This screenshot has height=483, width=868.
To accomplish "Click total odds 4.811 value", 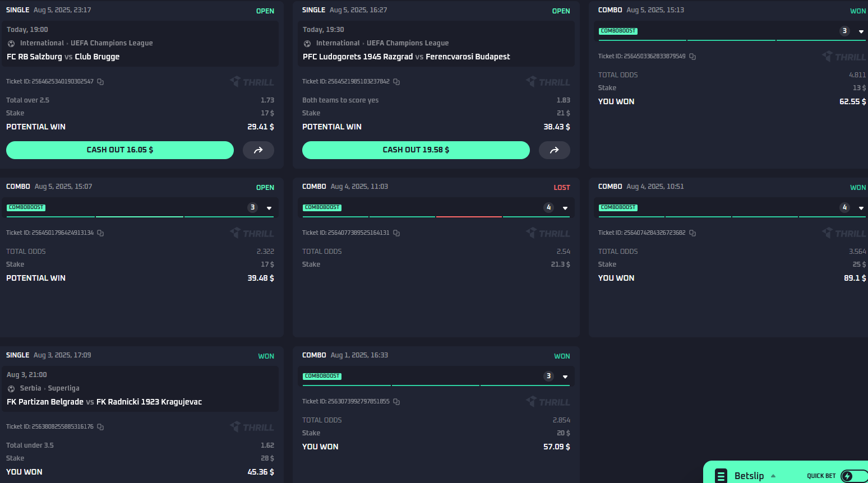I will (x=857, y=75).
